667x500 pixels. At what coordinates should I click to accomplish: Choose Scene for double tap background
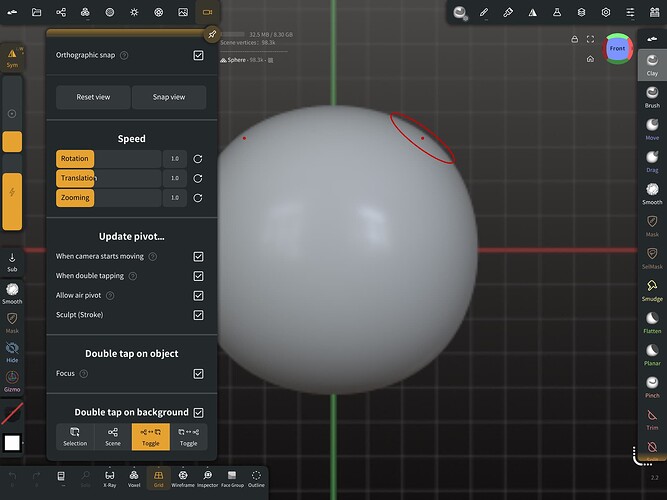coord(113,437)
